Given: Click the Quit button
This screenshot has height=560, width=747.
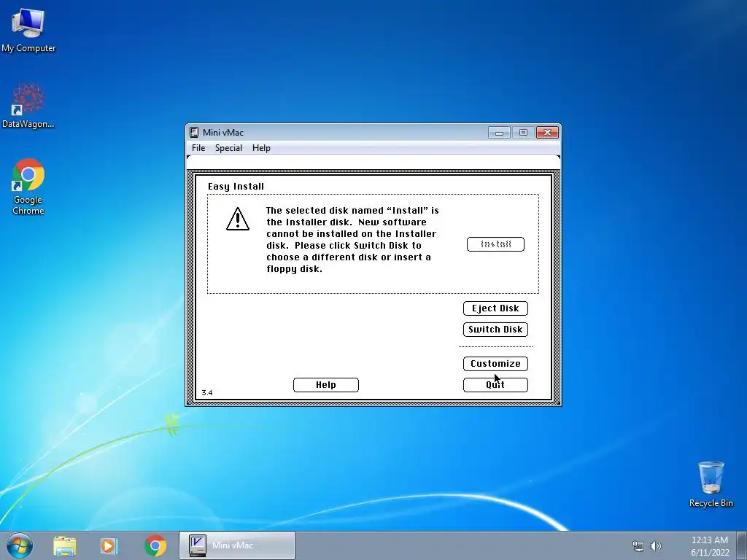Looking at the screenshot, I should [x=495, y=385].
